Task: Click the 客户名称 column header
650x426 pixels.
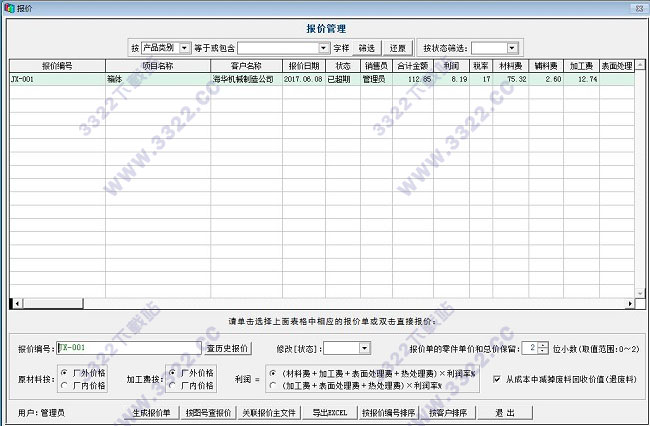Action: point(246,66)
